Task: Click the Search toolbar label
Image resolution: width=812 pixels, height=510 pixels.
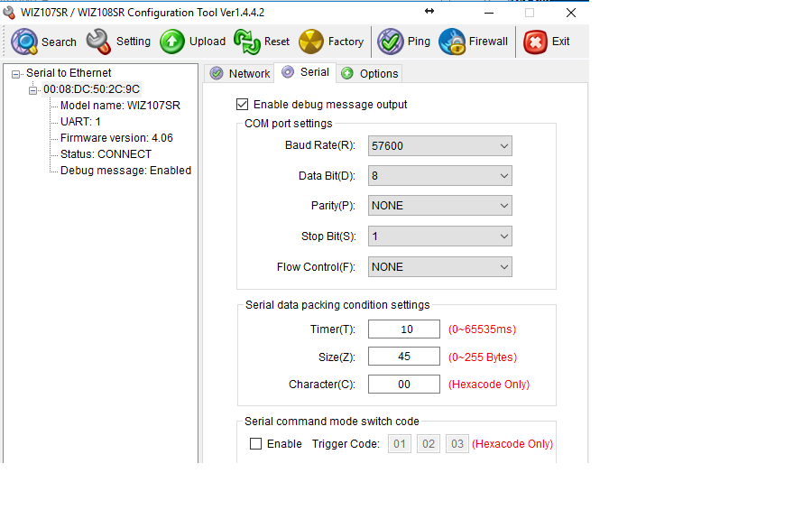Action: 59,42
